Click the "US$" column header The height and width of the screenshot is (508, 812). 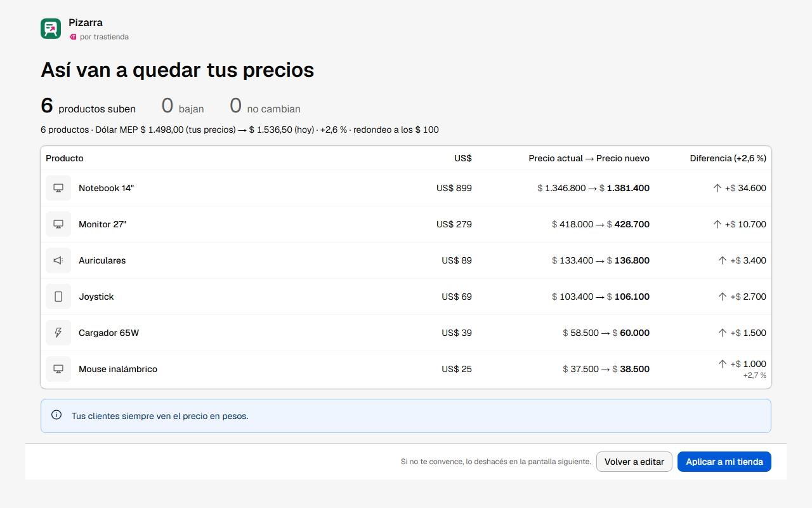coord(463,158)
